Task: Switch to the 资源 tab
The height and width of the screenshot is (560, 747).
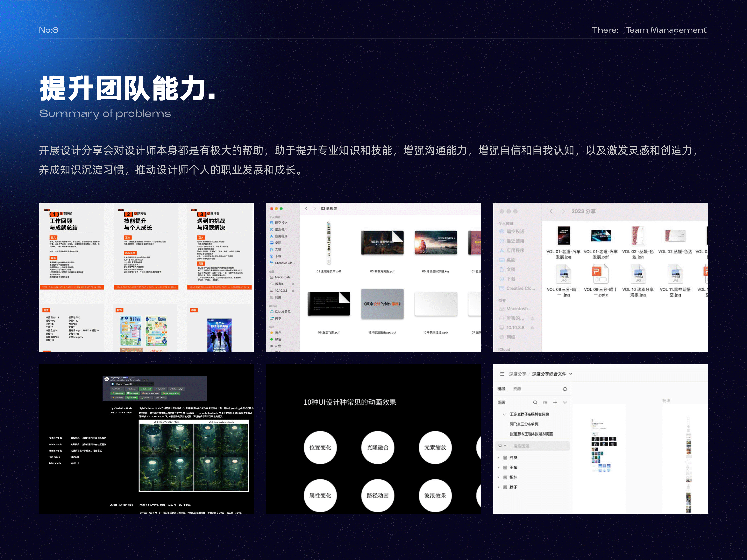Action: 517,389
